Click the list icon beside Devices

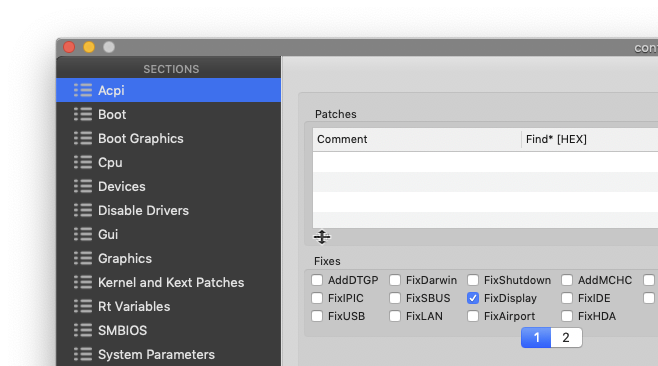[x=83, y=186]
